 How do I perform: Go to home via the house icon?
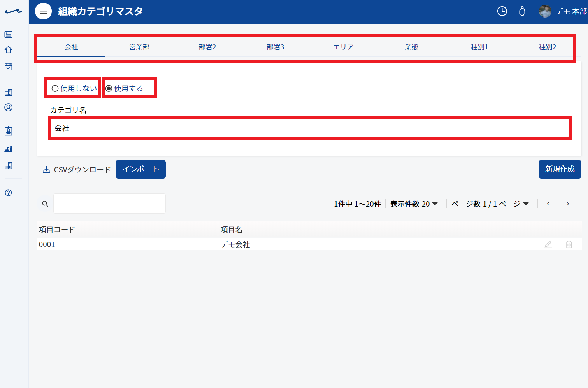pyautogui.click(x=8, y=50)
